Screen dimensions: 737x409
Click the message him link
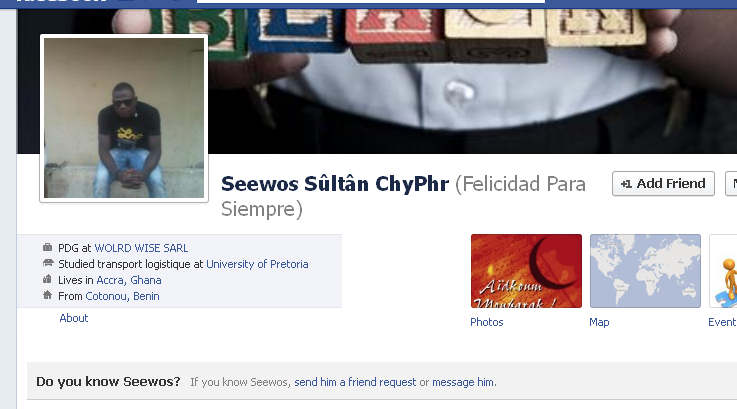tap(463, 382)
